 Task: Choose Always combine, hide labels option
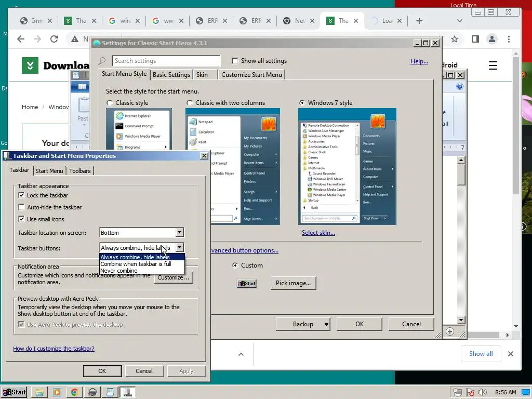click(142, 257)
